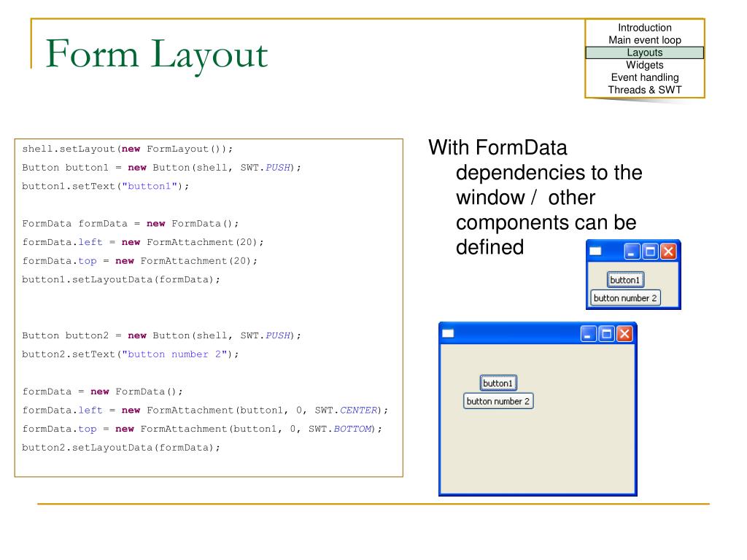Screen dimensions: 747x560
Task: Click the line with SWT.BOTTOM attachment
Action: [202, 429]
